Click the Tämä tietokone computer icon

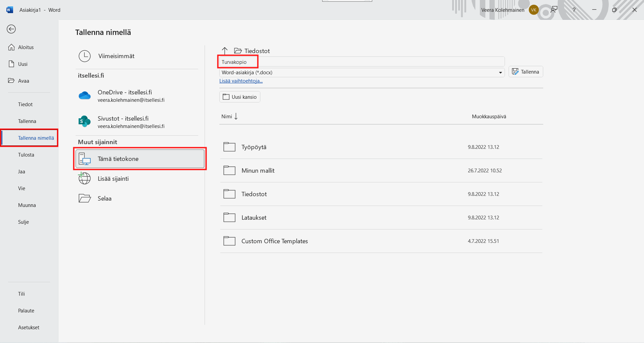click(85, 159)
